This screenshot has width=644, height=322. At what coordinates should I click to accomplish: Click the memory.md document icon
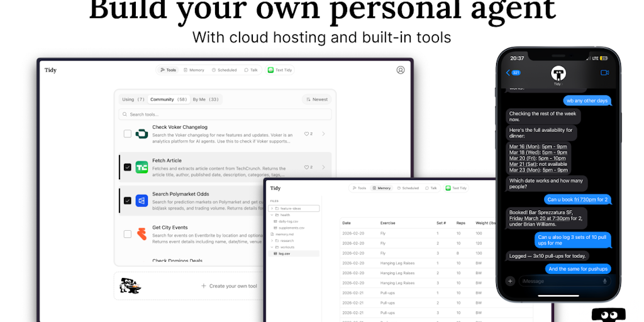pos(272,234)
